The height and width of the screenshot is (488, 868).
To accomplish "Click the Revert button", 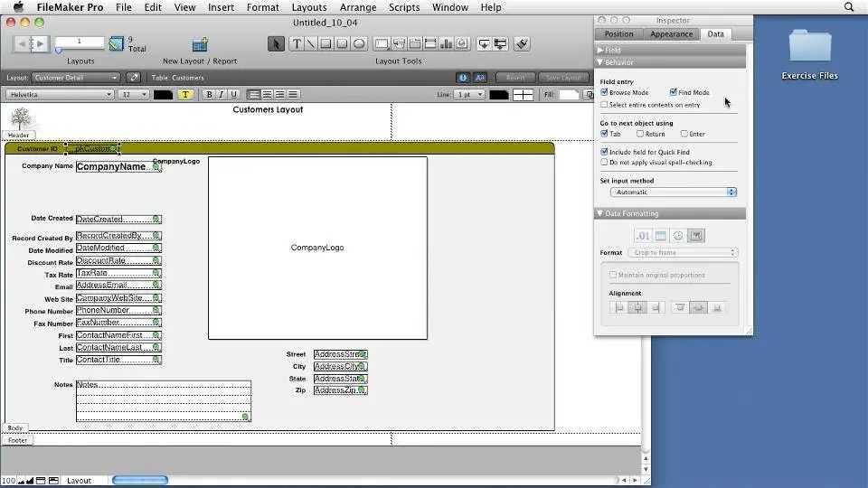I will pos(515,78).
